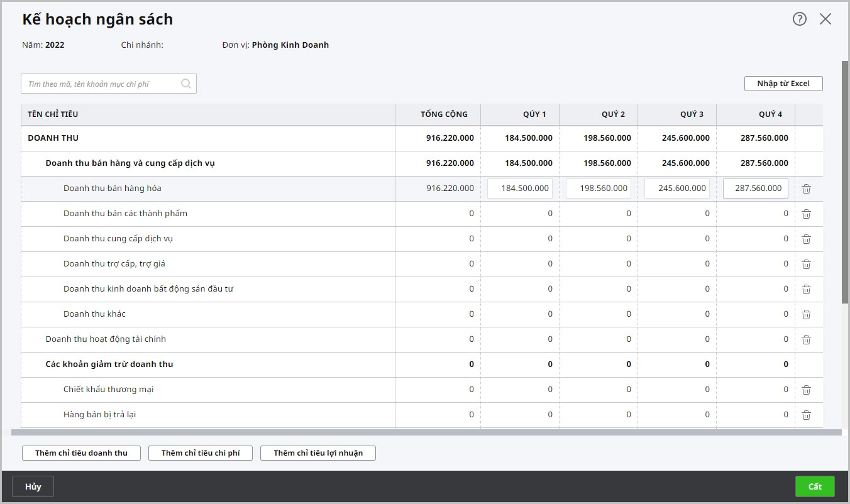Delete the Doanh thu trợ cấp, trợ giá row

(x=806, y=264)
